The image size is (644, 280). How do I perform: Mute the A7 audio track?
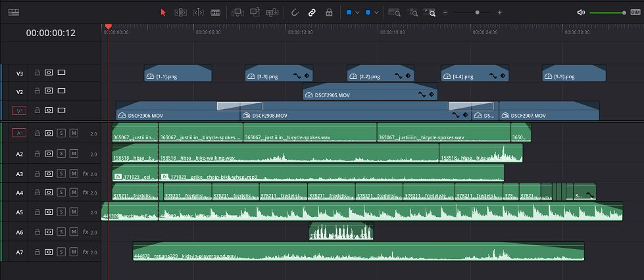pyautogui.click(x=74, y=252)
